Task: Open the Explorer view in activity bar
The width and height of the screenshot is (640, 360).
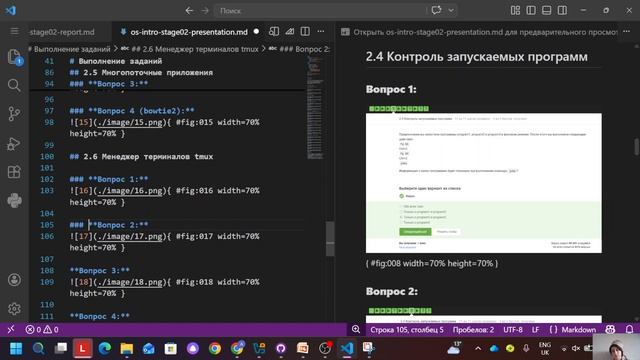Action: click(14, 56)
